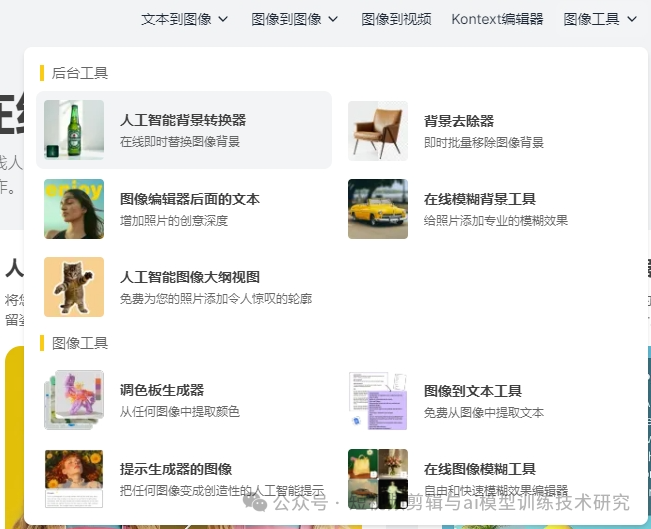
Task: Click description 即时批量移除图像背景
Action: (484, 142)
